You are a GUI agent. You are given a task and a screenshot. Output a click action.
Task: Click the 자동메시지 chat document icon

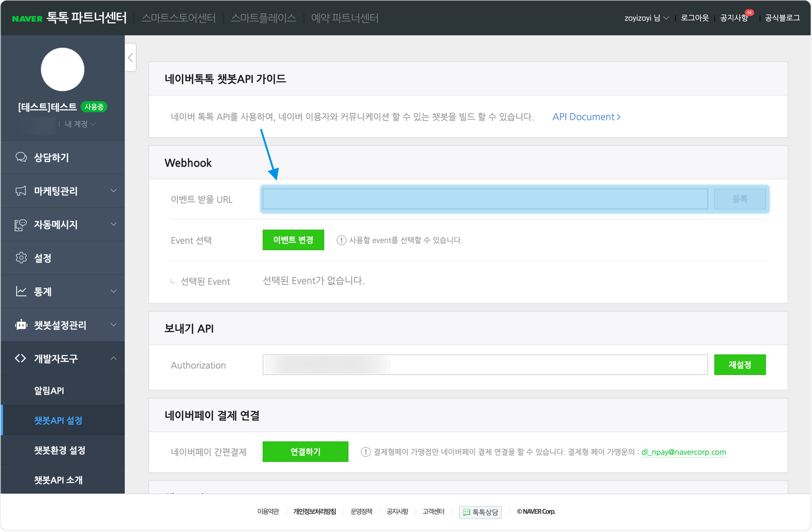(21, 224)
